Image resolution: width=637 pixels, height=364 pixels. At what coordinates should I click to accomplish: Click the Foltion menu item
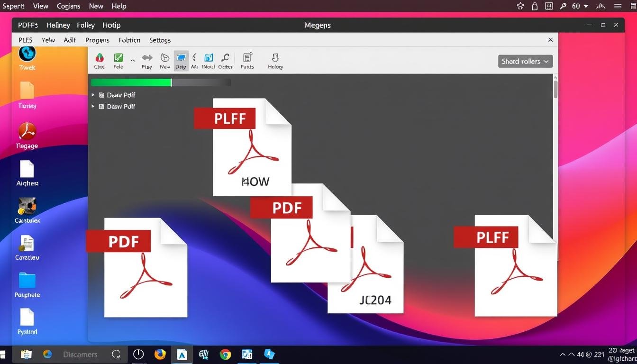[129, 40]
